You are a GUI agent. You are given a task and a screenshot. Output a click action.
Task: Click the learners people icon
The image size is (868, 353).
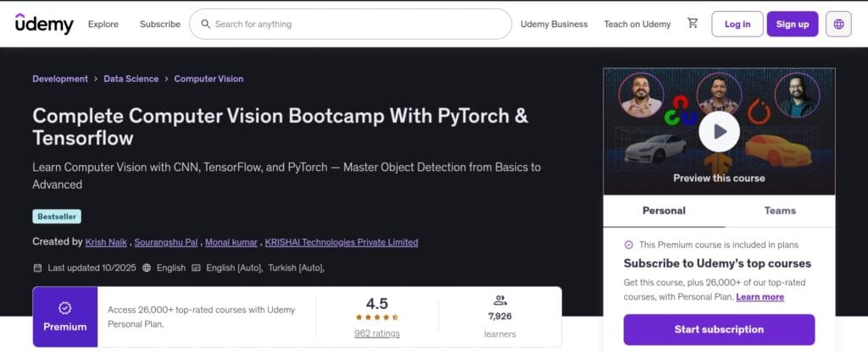pyautogui.click(x=500, y=301)
